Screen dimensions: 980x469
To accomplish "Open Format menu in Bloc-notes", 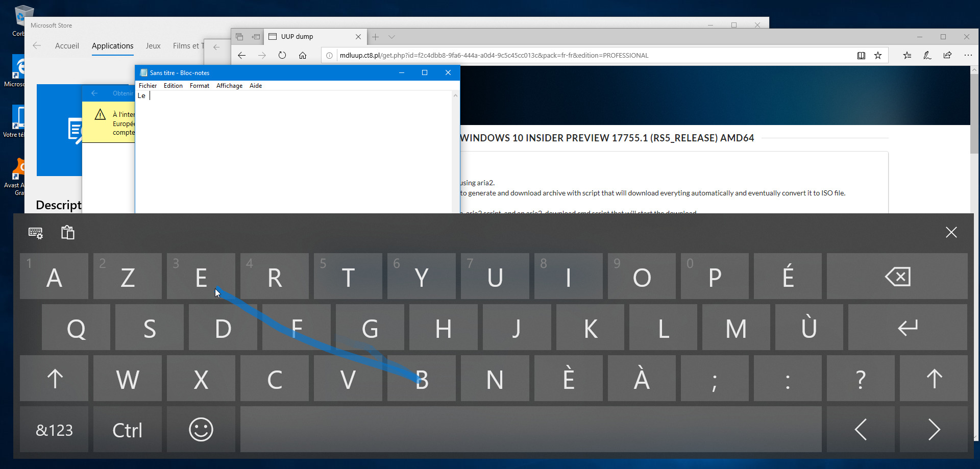I will tap(200, 86).
